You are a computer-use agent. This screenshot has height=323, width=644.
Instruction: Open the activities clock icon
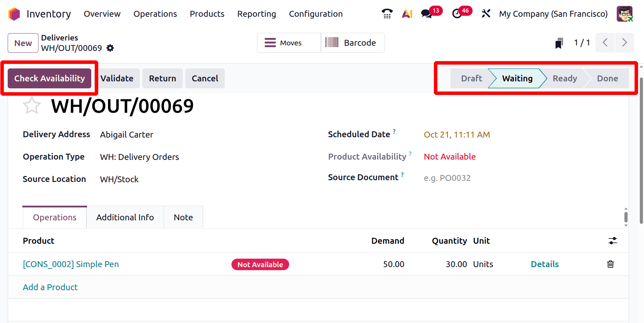457,14
